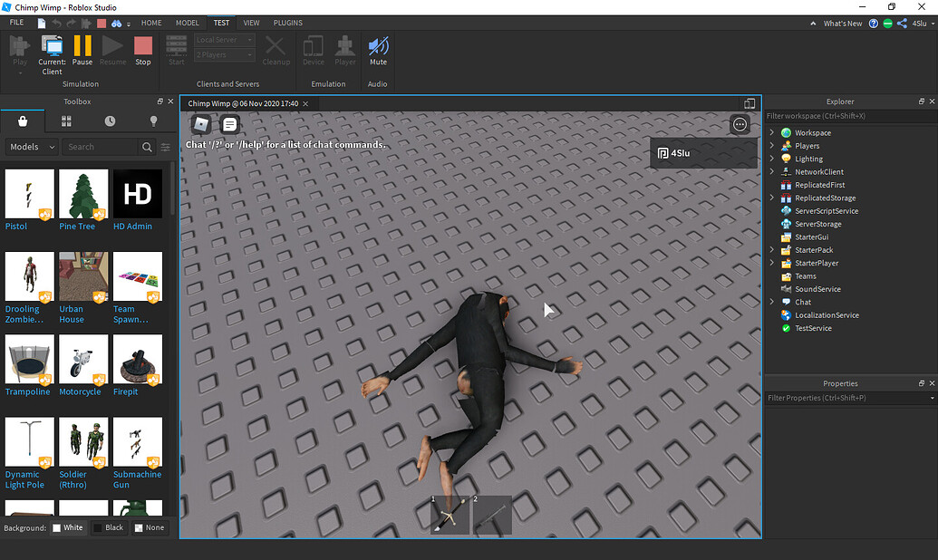Screen dimensions: 938x560
Task: Mute the game audio
Action: click(378, 50)
